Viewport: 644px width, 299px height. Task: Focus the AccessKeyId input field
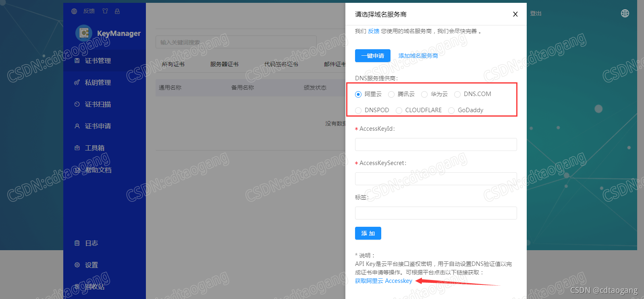pyautogui.click(x=436, y=144)
